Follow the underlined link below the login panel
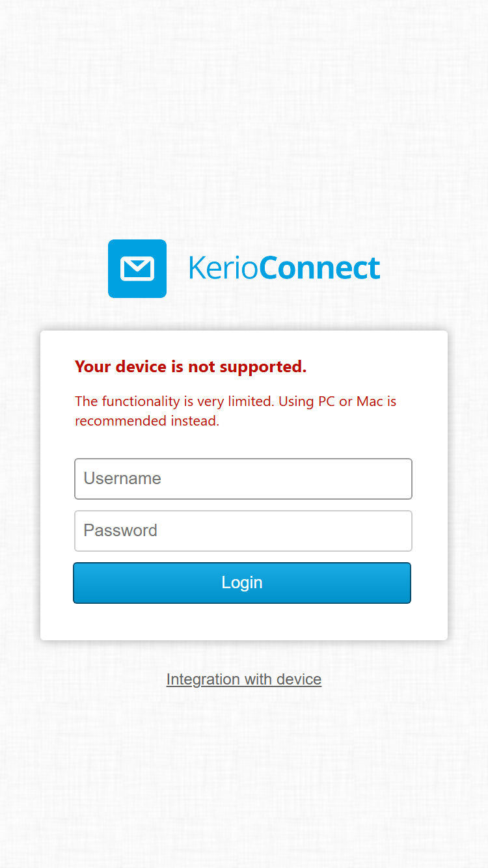 point(244,679)
